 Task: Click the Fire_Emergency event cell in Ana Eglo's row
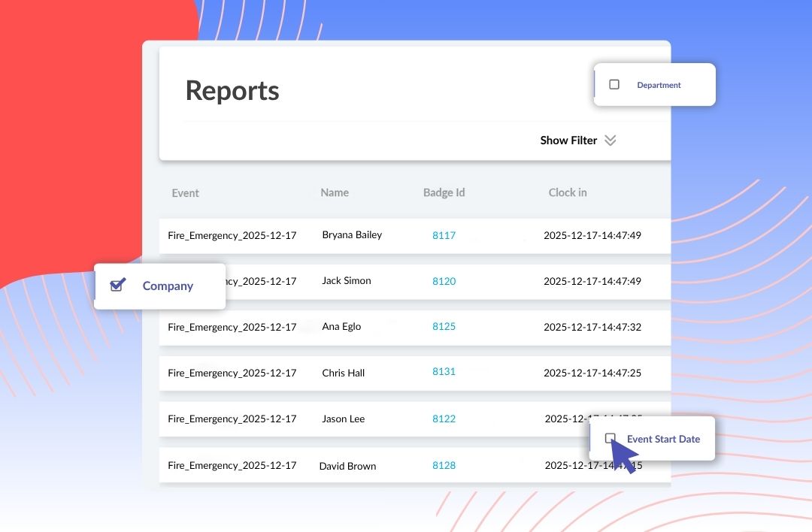pyautogui.click(x=232, y=327)
